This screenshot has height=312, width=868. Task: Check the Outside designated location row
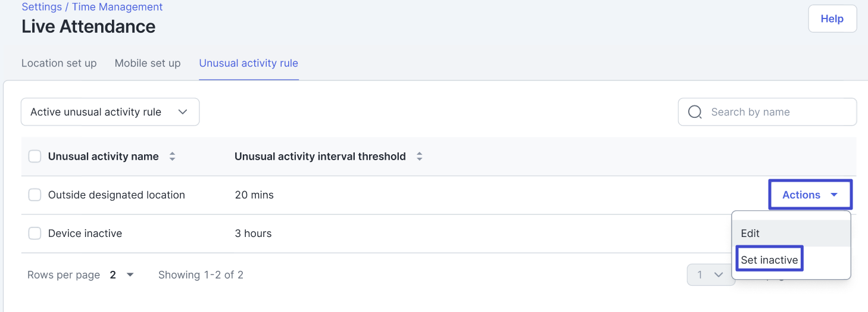point(35,195)
